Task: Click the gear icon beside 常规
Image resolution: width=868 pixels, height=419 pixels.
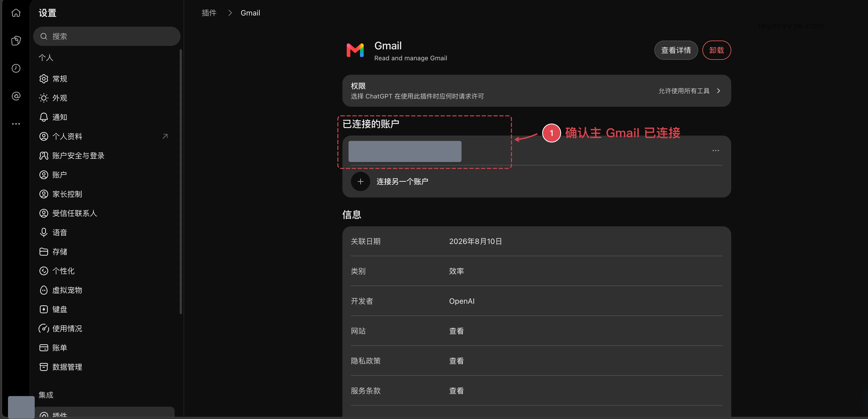Action: pyautogui.click(x=44, y=79)
